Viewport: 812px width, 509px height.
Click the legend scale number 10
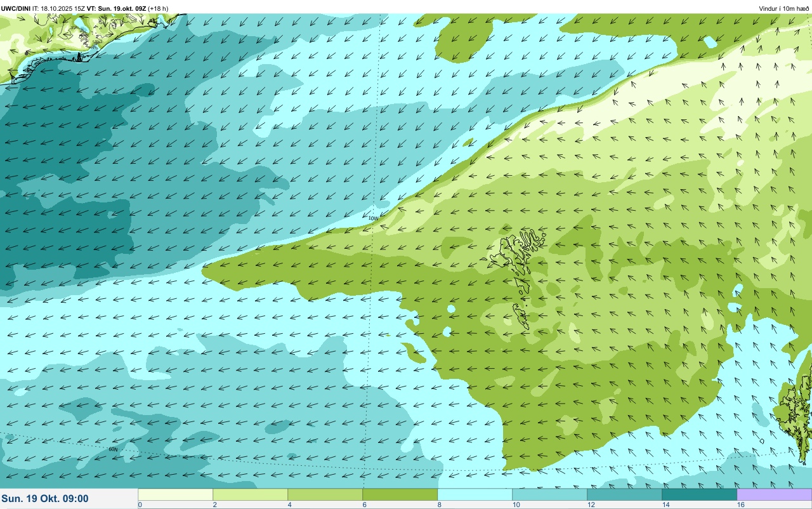coord(516,505)
